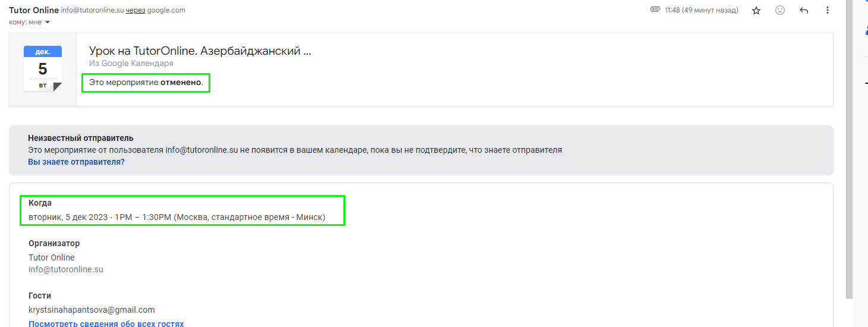
Task: Click the 'Неизвестный отправитель' warning heading
Action: pos(81,139)
